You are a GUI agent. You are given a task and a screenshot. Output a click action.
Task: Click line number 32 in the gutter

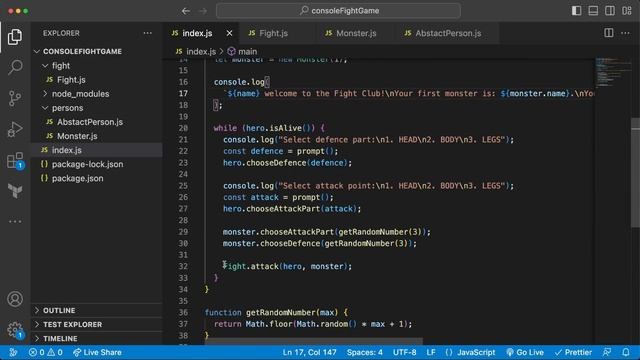183,267
